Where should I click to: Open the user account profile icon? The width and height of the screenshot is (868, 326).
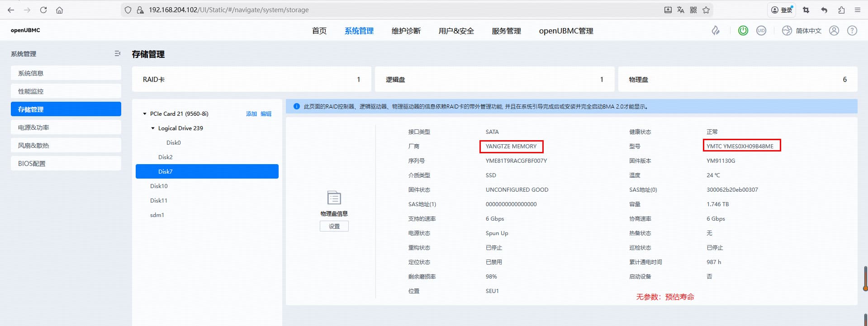point(834,31)
